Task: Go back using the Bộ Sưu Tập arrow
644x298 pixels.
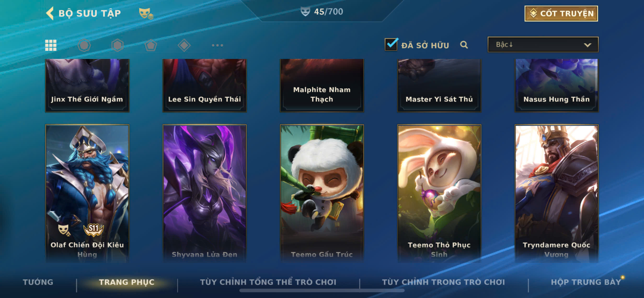Action: (50, 13)
